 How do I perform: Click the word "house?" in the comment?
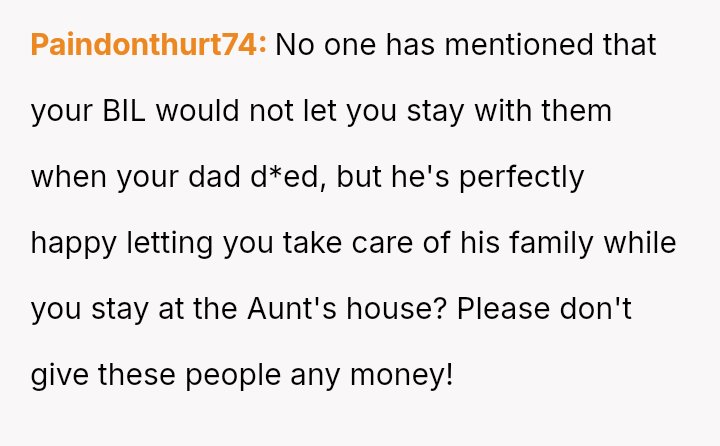pyautogui.click(x=396, y=309)
